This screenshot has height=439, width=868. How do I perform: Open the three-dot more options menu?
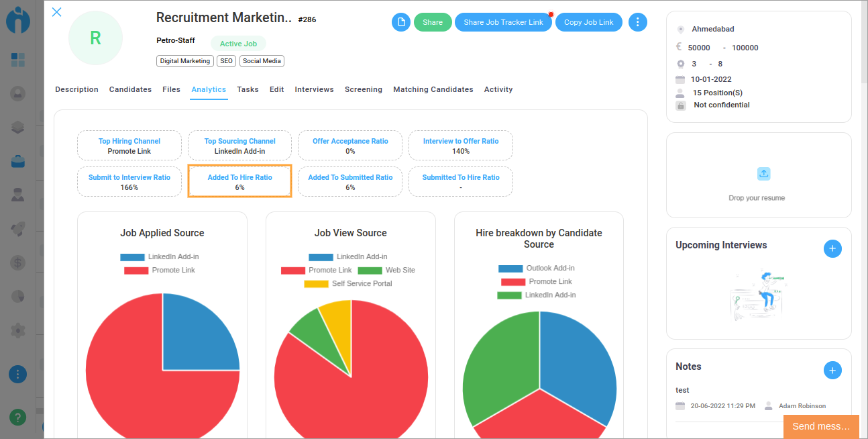pyautogui.click(x=637, y=22)
